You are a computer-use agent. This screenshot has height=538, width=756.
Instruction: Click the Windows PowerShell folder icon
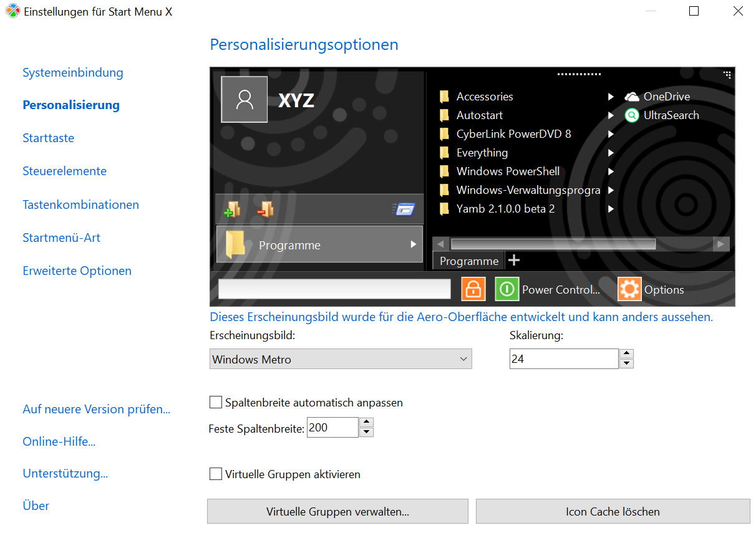click(444, 171)
